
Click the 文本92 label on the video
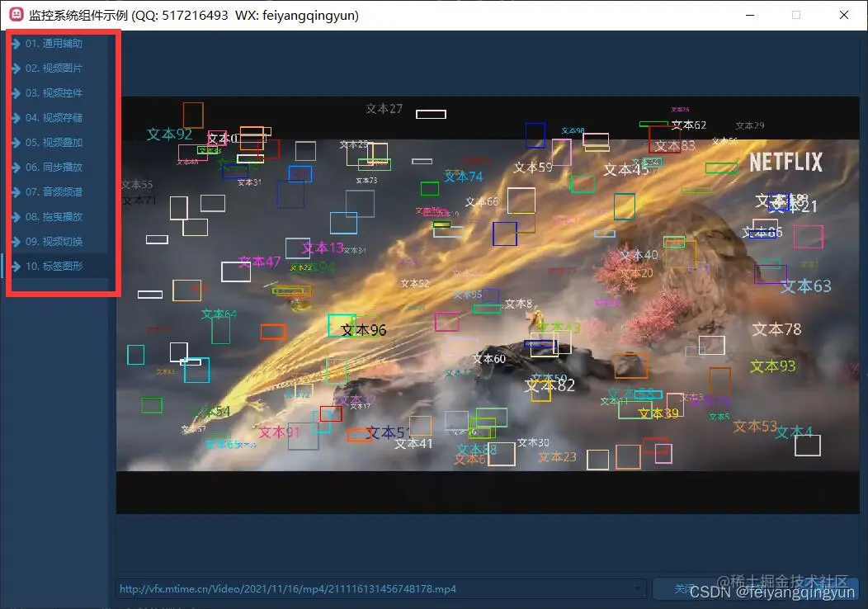169,134
